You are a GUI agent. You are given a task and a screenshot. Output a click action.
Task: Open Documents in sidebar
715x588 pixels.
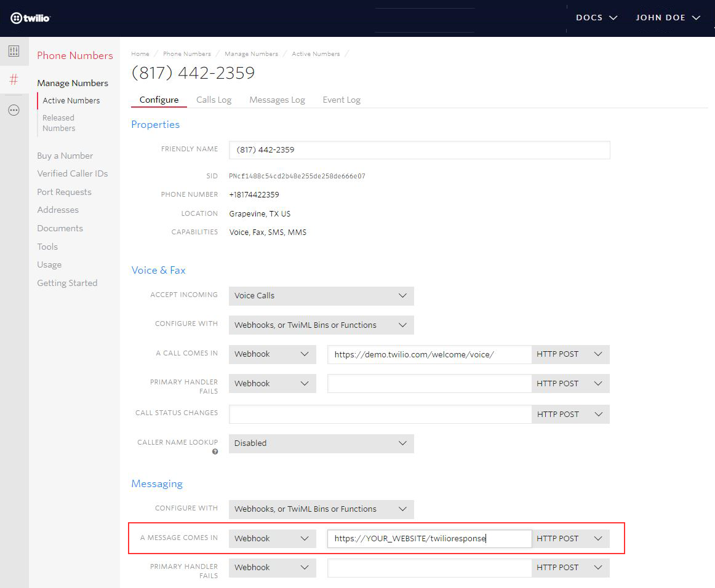60,228
